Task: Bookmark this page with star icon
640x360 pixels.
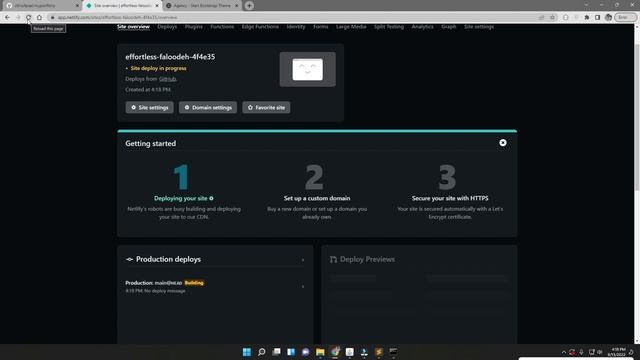Action: point(553,18)
